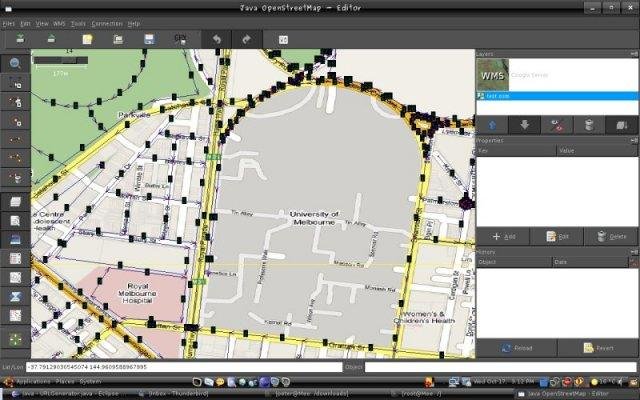
Task: Select the test.osm layer row
Action: click(x=557, y=96)
